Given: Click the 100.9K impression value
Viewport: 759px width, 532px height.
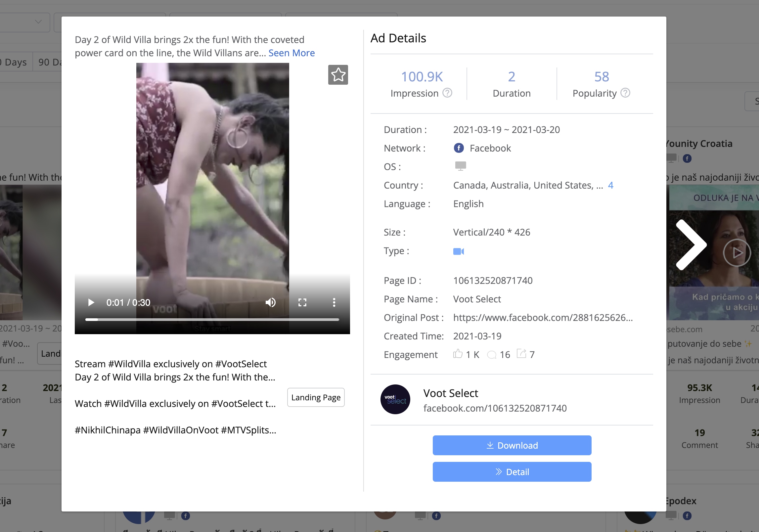Looking at the screenshot, I should [422, 77].
